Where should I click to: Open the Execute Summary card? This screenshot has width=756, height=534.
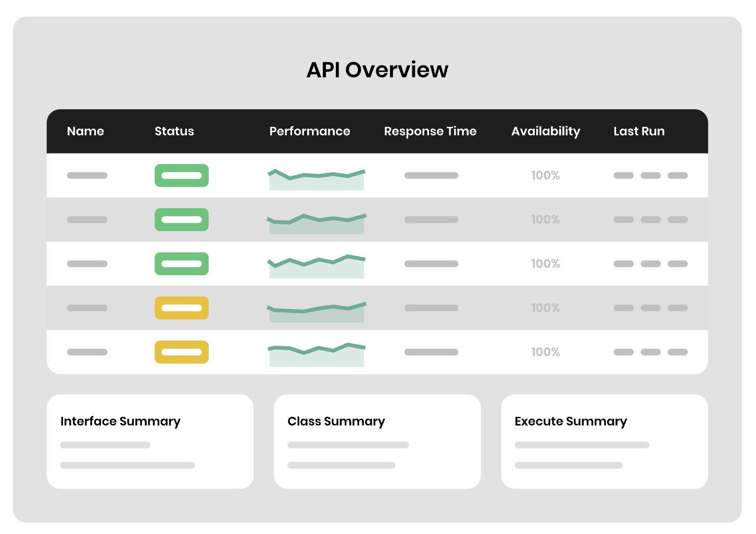coord(604,441)
